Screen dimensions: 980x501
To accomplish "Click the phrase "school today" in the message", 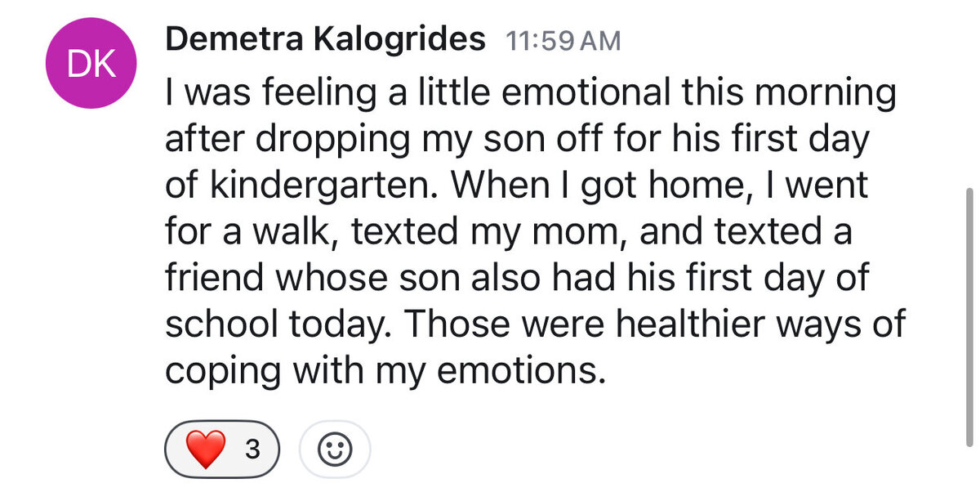I will (x=275, y=324).
